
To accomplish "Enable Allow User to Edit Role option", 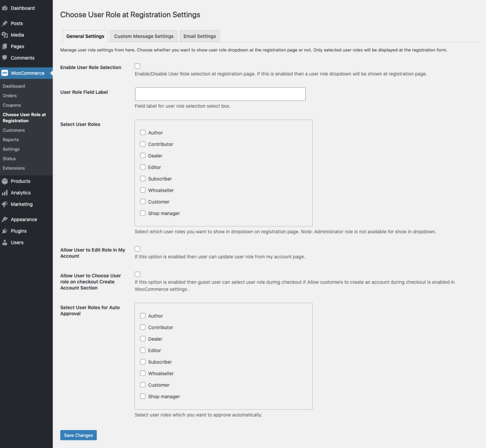I will coord(137,249).
